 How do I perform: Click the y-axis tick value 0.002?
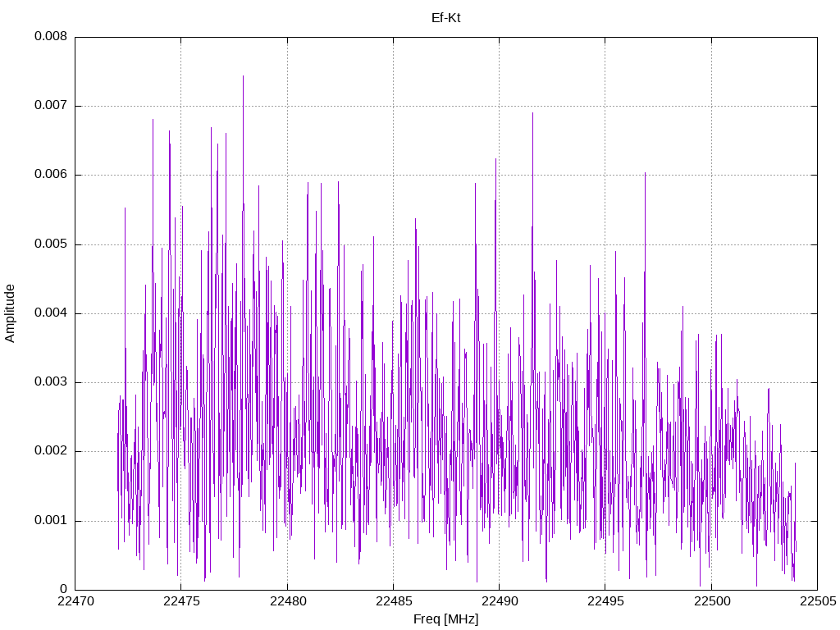pos(51,451)
